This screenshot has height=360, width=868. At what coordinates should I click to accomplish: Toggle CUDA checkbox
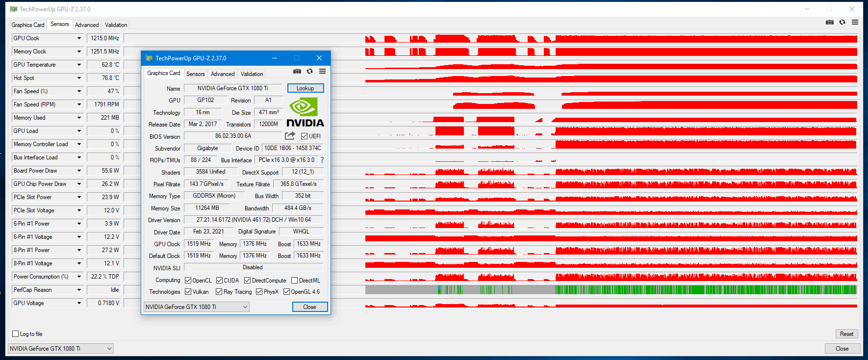pos(219,281)
